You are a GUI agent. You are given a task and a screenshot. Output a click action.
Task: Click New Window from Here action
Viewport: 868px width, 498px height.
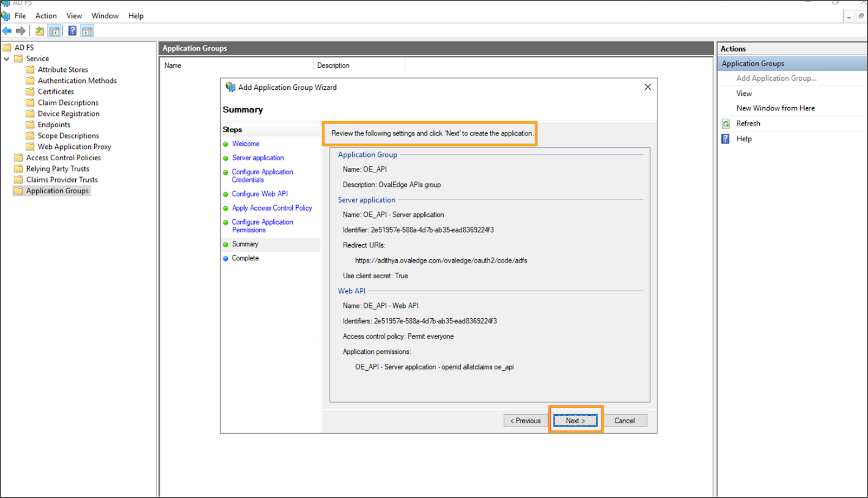(775, 108)
